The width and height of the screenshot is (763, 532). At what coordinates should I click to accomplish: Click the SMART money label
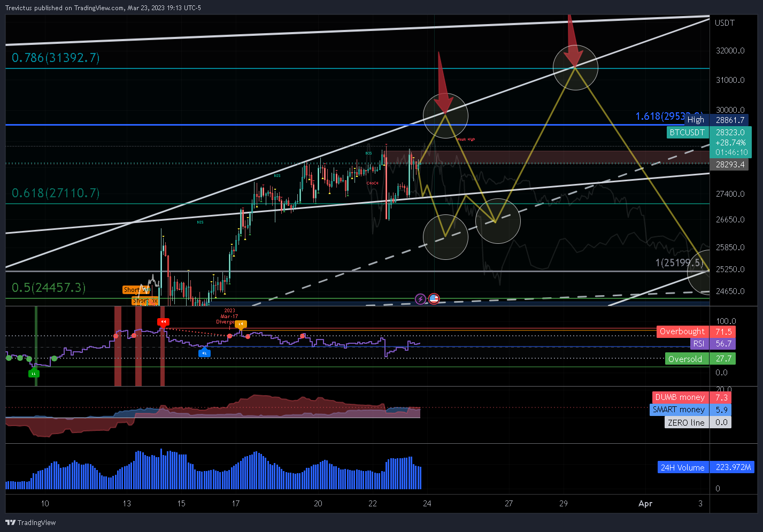679,410
